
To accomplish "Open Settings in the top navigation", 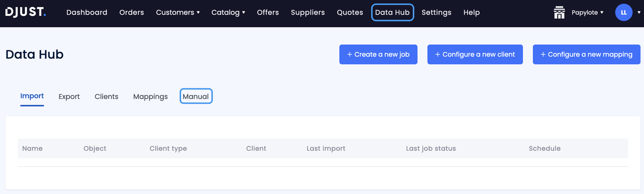I will [x=436, y=12].
